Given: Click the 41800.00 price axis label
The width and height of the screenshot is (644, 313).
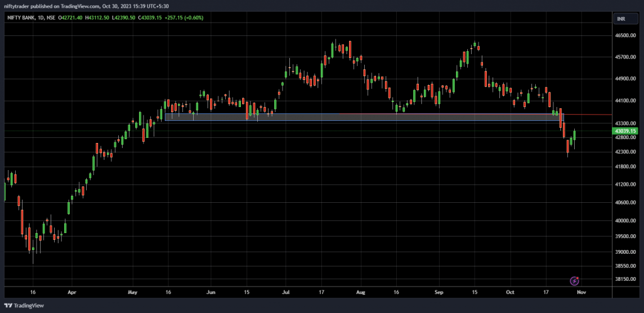Looking at the screenshot, I should [626, 167].
